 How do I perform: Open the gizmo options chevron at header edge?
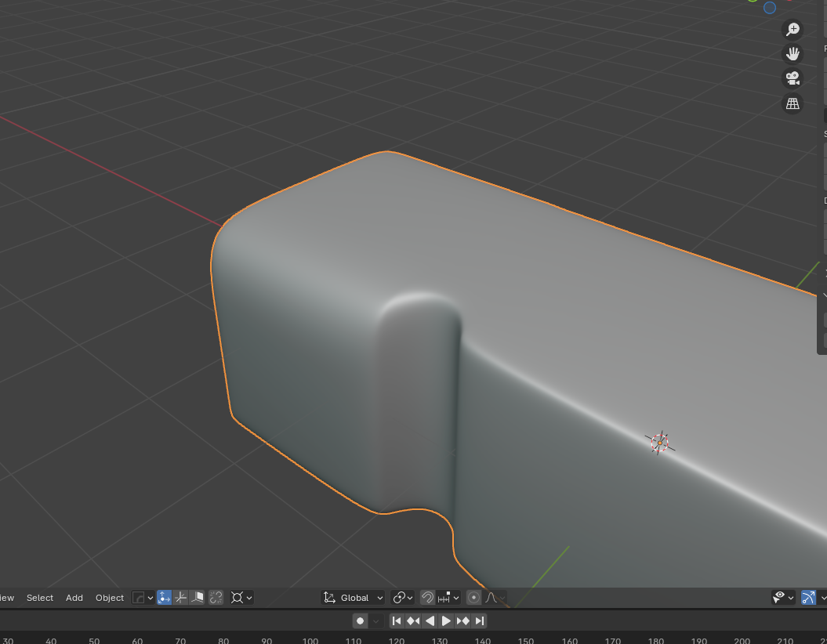pyautogui.click(x=823, y=598)
